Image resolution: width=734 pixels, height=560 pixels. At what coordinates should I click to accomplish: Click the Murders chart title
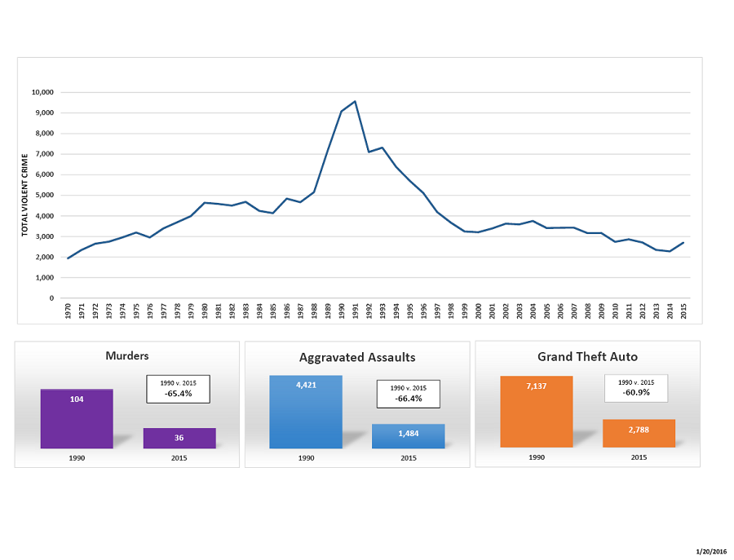(127, 356)
